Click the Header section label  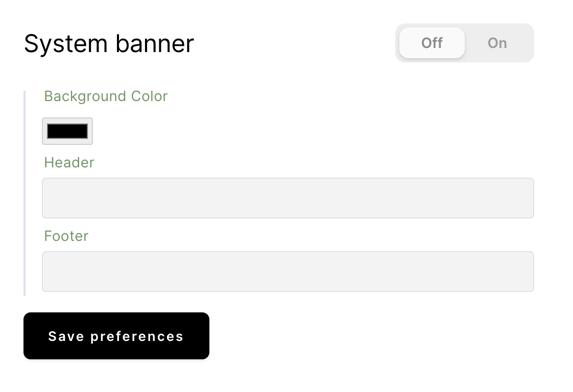tap(69, 163)
